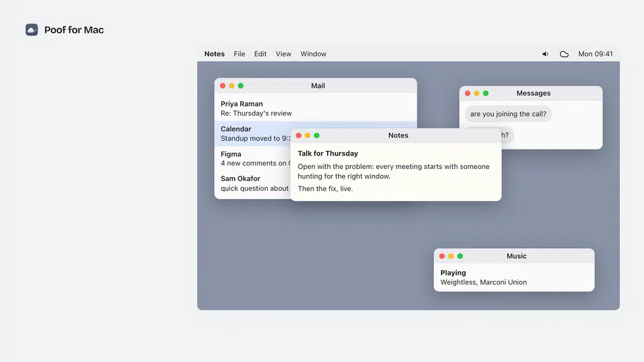Close the Messages window

pyautogui.click(x=468, y=93)
